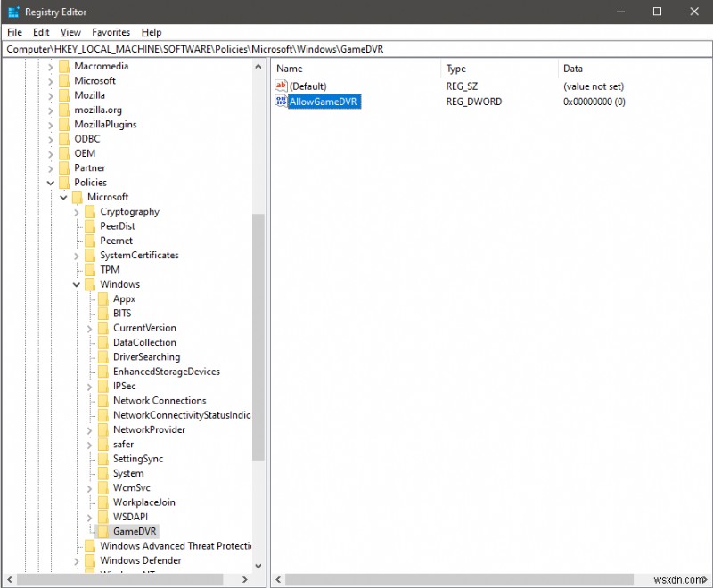Open the Favorites menu
This screenshot has height=588, width=713.
(x=111, y=32)
